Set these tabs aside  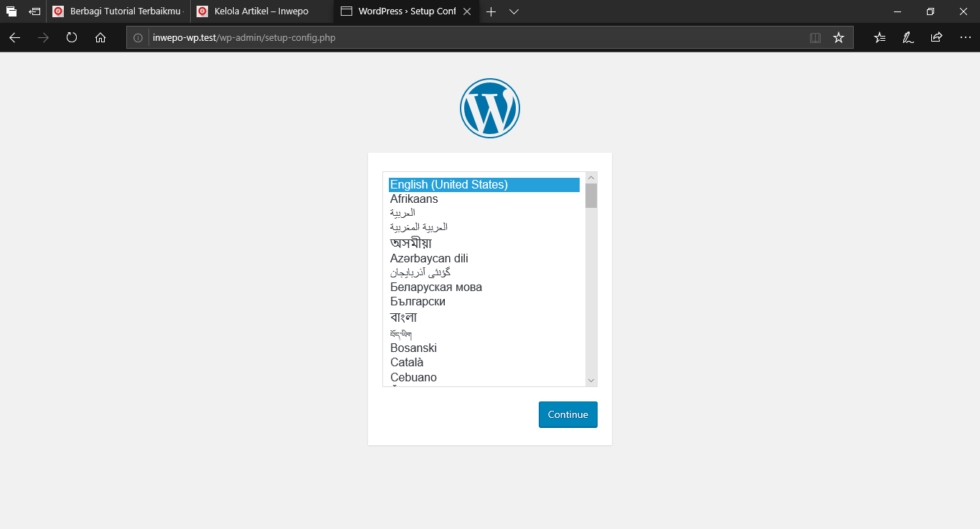tap(34, 11)
